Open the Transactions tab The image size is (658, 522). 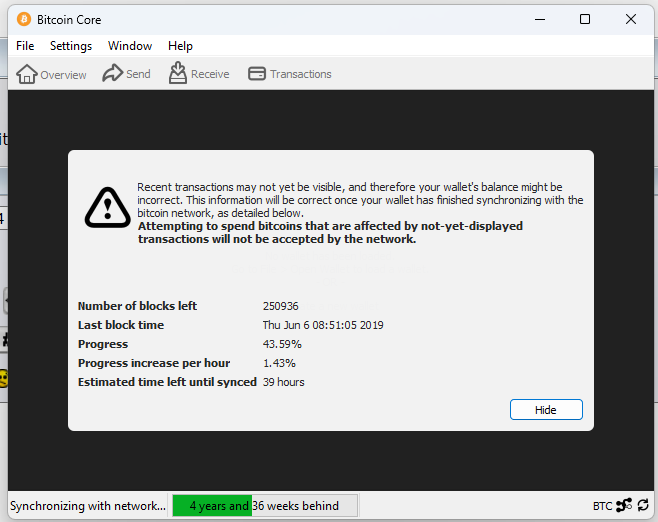click(290, 74)
